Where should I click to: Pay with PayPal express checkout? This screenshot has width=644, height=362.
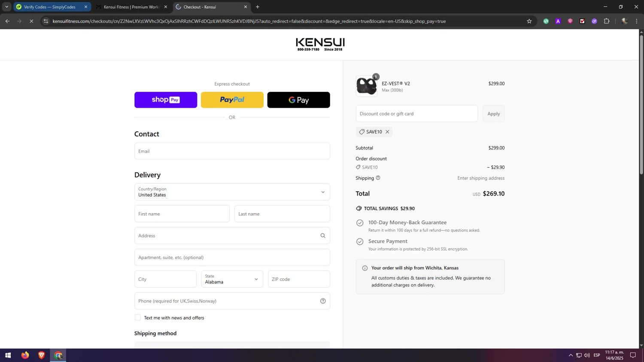click(x=232, y=100)
